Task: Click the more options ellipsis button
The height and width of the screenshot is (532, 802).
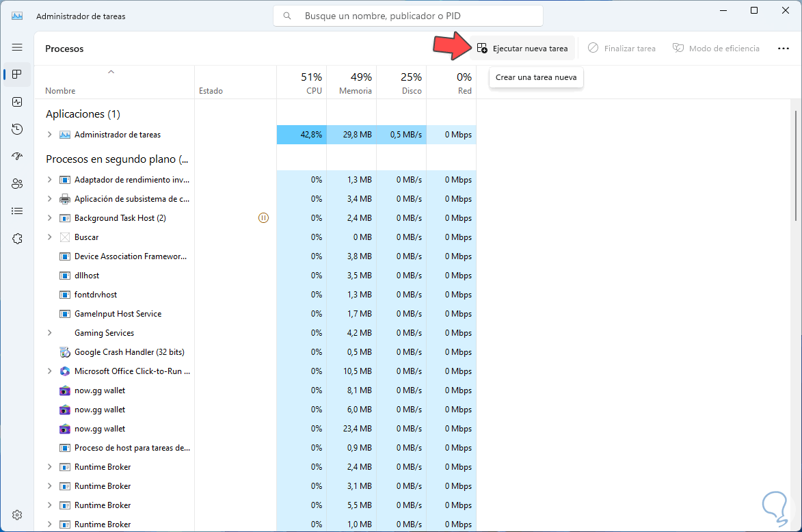Action: tap(783, 49)
